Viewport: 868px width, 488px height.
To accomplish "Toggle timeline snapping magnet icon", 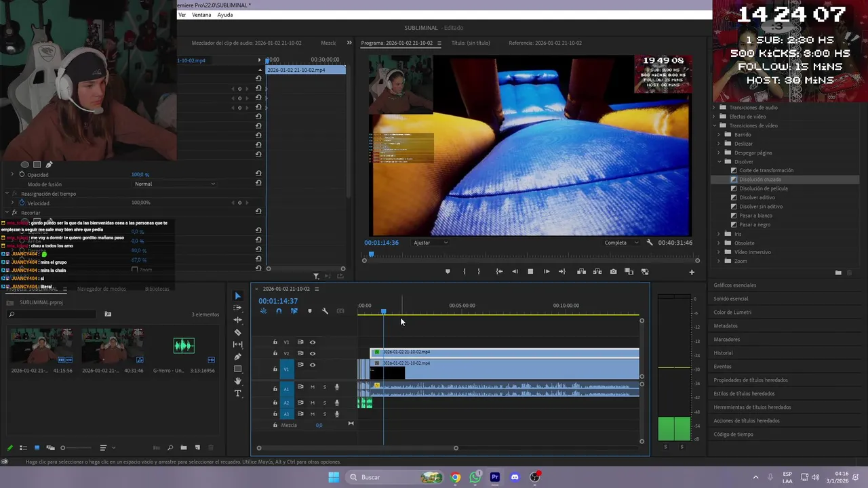I will click(279, 311).
